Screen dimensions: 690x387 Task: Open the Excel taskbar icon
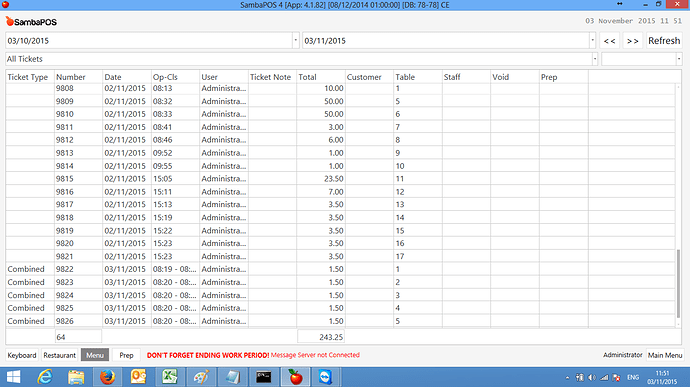click(169, 377)
